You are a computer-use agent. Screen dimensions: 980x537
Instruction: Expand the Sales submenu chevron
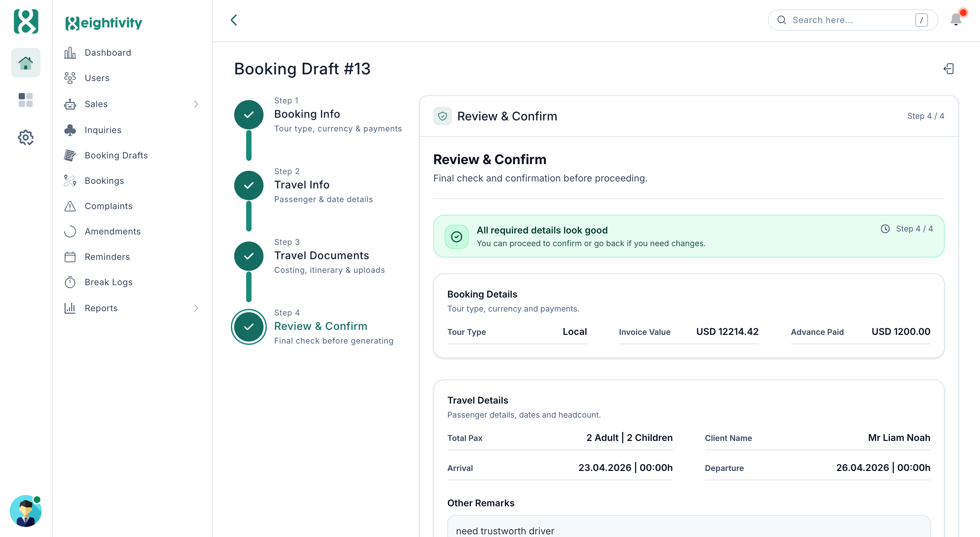coord(196,104)
